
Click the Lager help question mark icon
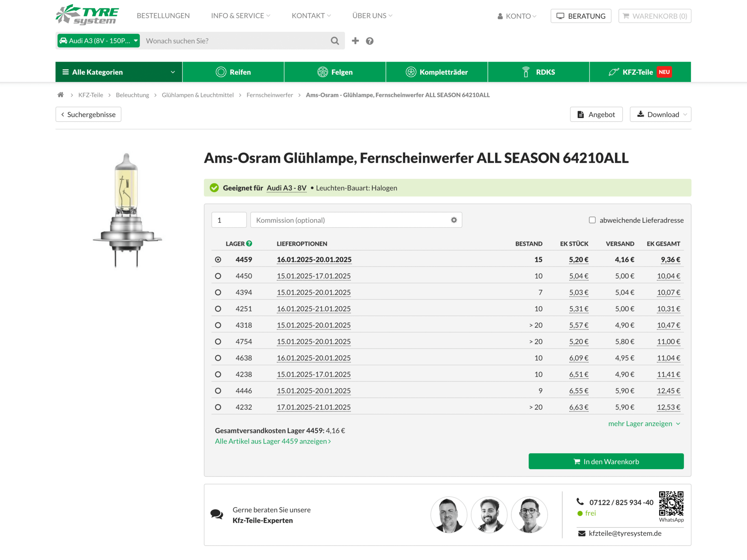tap(249, 244)
